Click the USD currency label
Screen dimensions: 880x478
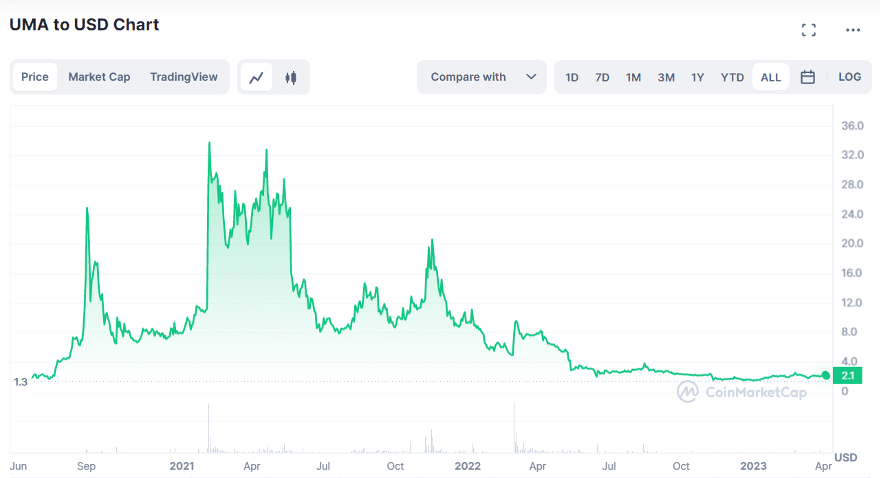[846, 457]
